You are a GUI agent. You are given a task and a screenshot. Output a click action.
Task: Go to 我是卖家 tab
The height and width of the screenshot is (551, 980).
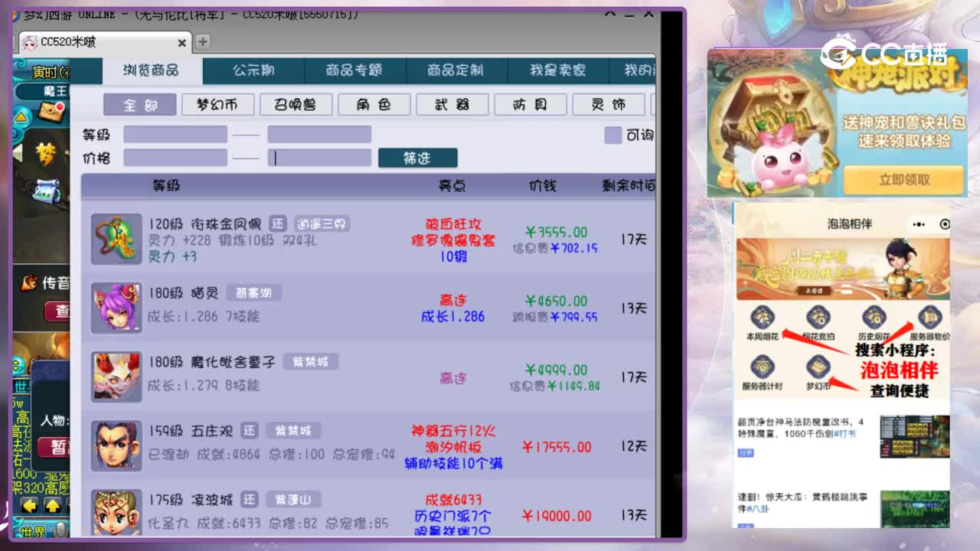(x=557, y=70)
